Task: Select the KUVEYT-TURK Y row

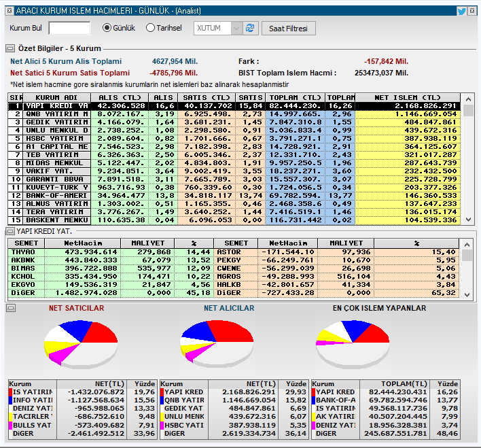Action: click(234, 188)
